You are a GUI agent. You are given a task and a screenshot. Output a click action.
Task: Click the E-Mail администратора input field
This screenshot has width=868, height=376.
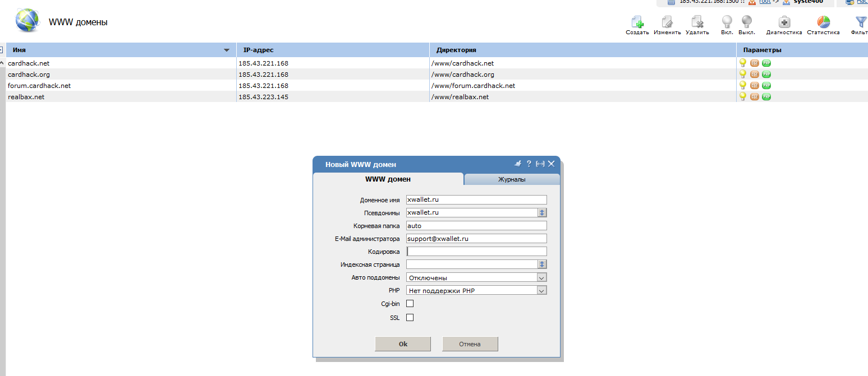pyautogui.click(x=476, y=239)
